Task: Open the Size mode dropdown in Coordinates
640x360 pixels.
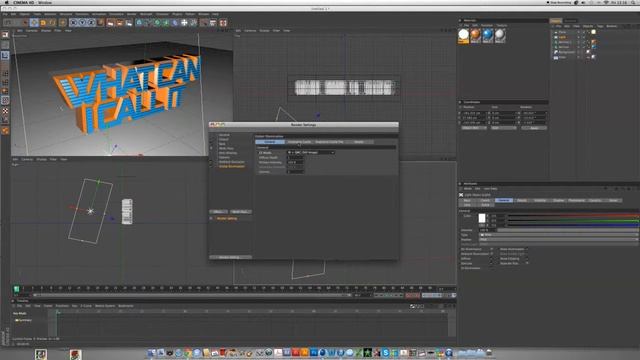Action: (x=503, y=128)
